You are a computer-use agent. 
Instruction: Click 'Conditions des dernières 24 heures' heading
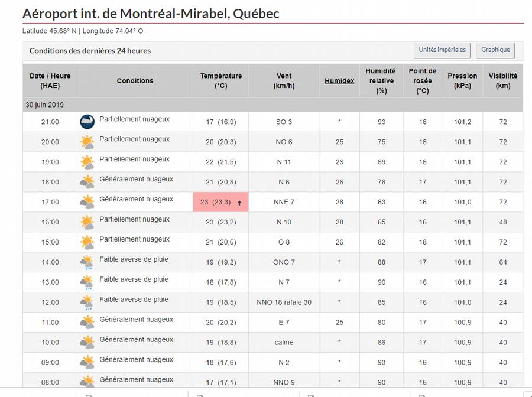click(x=90, y=51)
